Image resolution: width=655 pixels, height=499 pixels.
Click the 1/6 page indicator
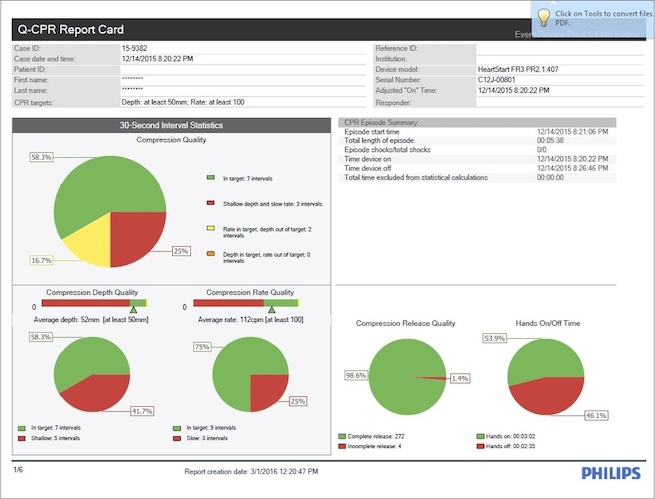17,469
